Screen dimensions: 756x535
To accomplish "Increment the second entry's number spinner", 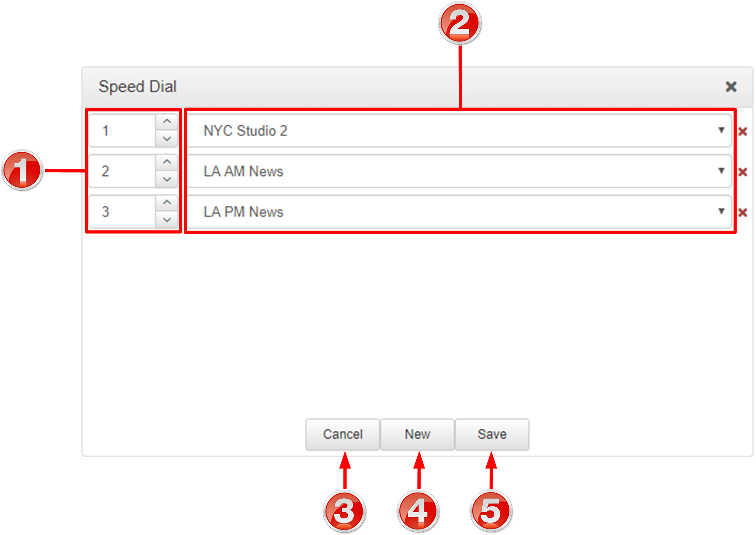I will pyautogui.click(x=167, y=163).
